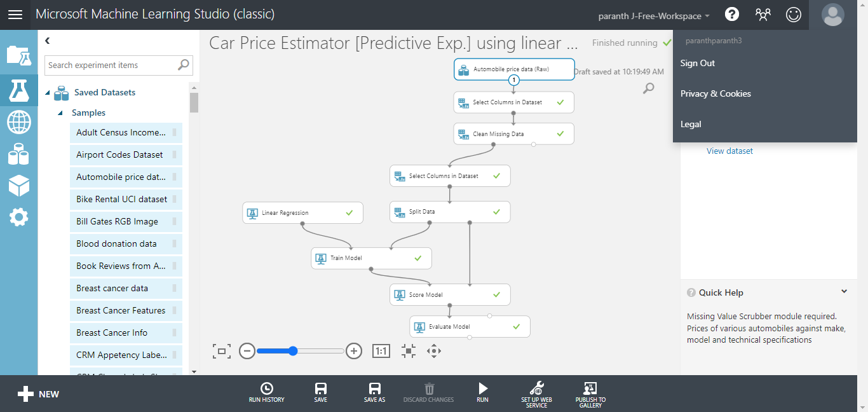868x412 pixels.
Task: Select the Experiments flask icon in sidebar
Action: (18, 90)
